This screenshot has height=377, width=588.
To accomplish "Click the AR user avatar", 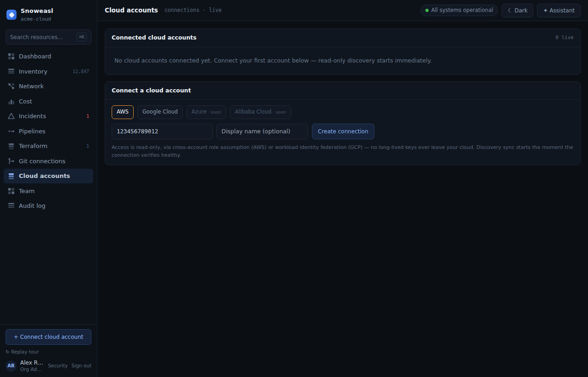I will (11, 366).
